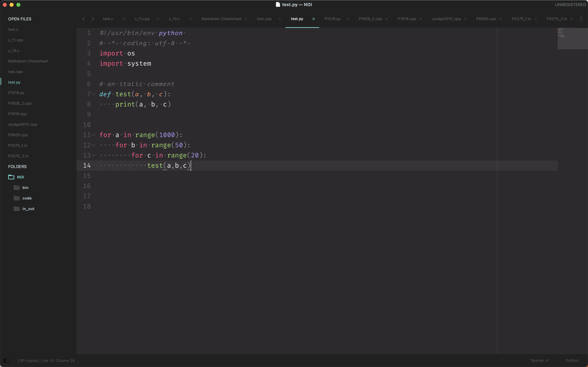Fold the for a loop on line 11
This screenshot has height=367, width=588.
click(93, 135)
